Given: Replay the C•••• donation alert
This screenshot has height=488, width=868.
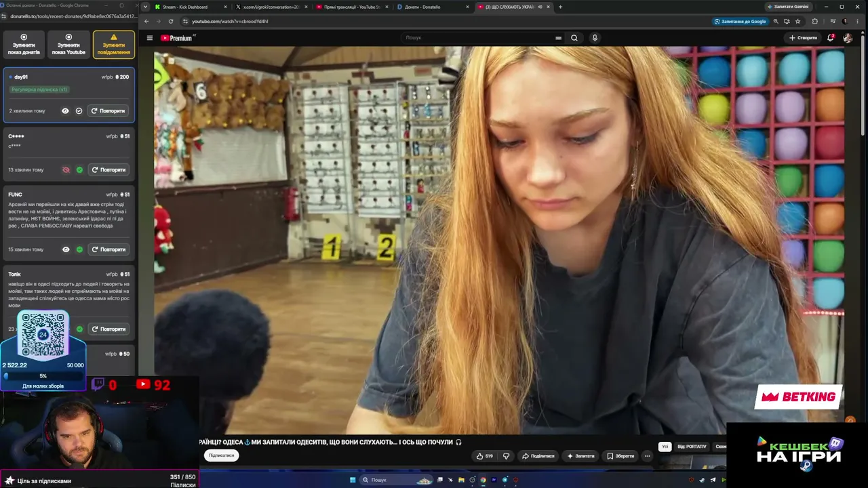Looking at the screenshot, I should pos(108,169).
